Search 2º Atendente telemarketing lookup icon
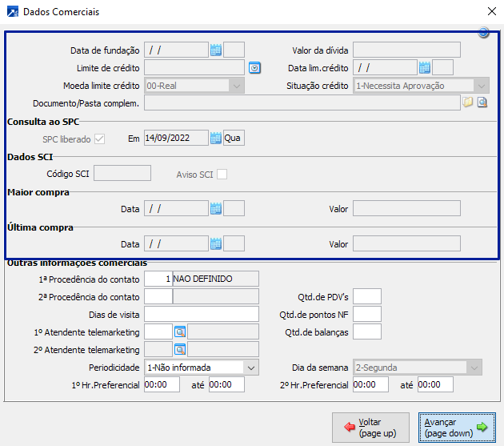This screenshot has width=504, height=446. coord(180,349)
